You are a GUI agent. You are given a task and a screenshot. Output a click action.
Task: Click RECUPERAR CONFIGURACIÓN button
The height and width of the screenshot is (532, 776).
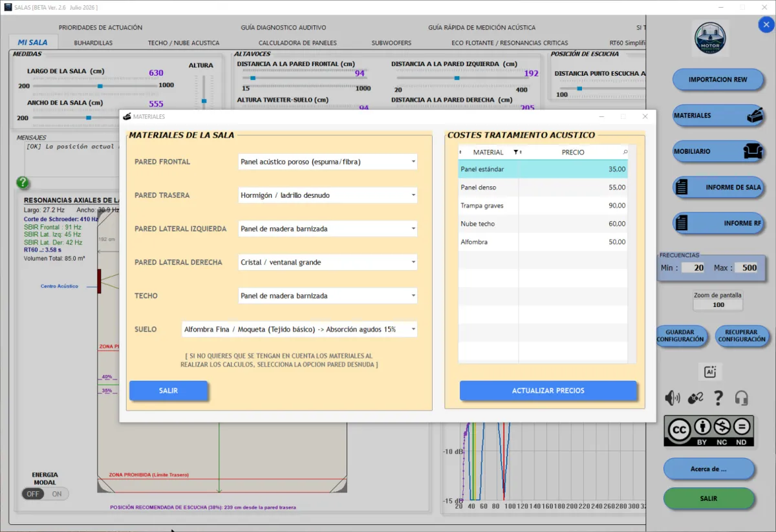point(741,335)
